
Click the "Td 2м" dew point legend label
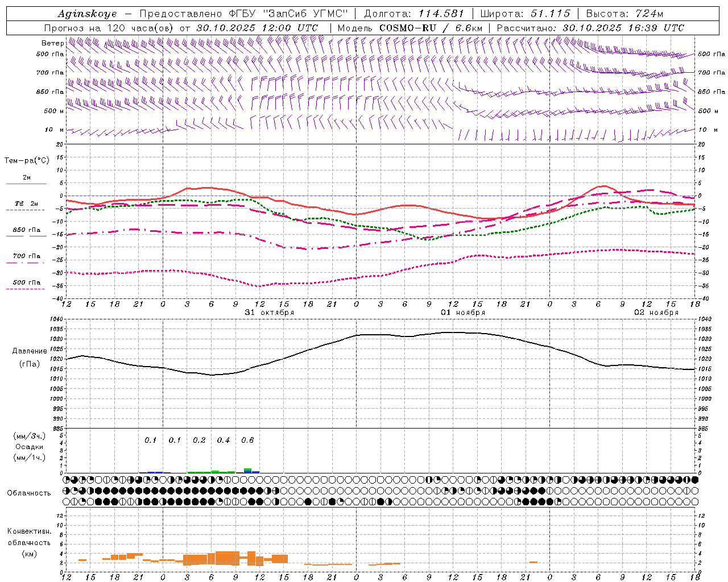(26, 203)
